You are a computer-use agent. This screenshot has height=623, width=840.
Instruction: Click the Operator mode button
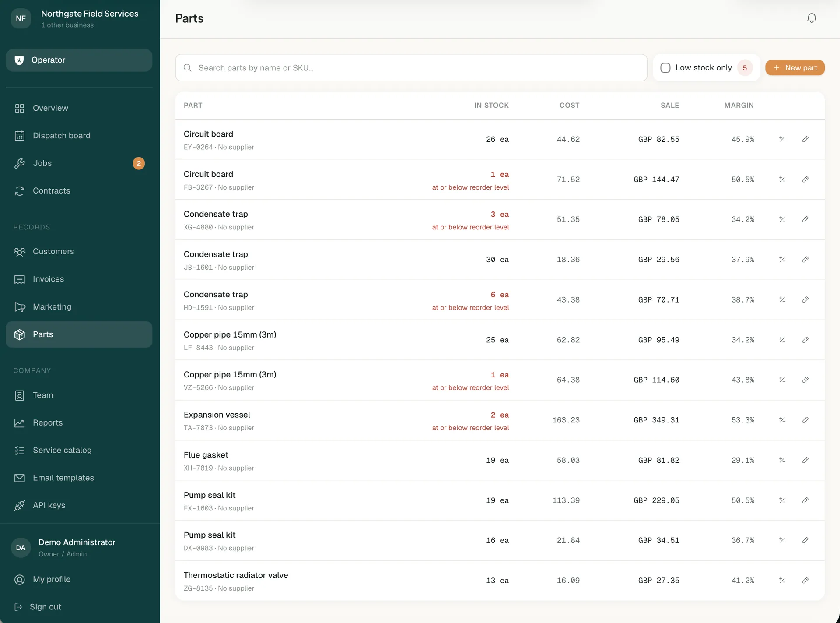tap(79, 60)
